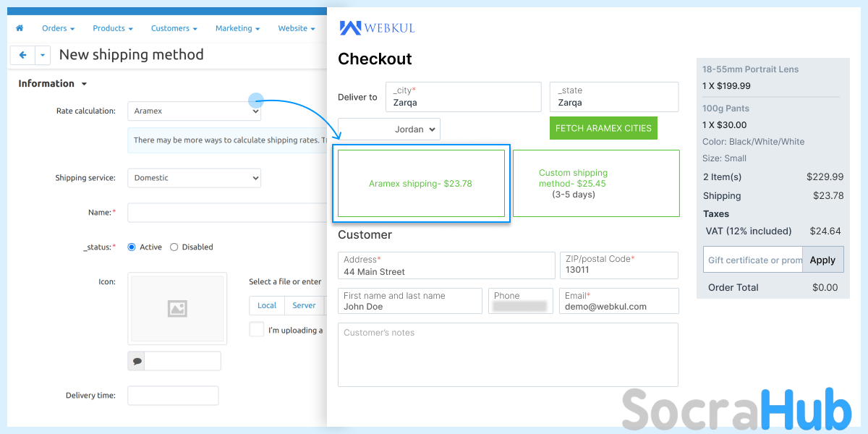Collapse the Information section
This screenshot has height=434, width=868.
click(53, 84)
